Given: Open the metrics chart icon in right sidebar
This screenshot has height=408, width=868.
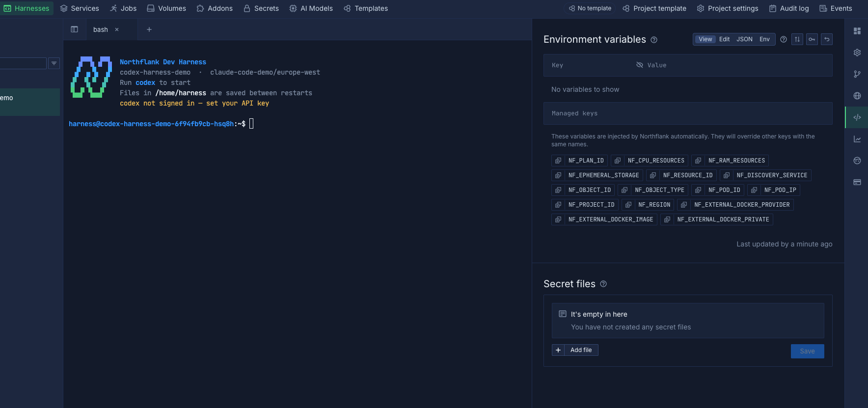Looking at the screenshot, I should (x=857, y=139).
